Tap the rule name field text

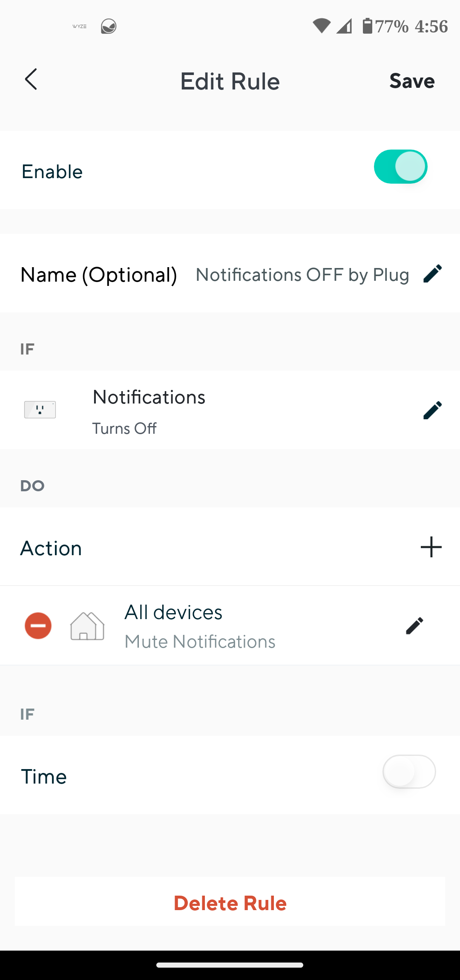click(302, 275)
